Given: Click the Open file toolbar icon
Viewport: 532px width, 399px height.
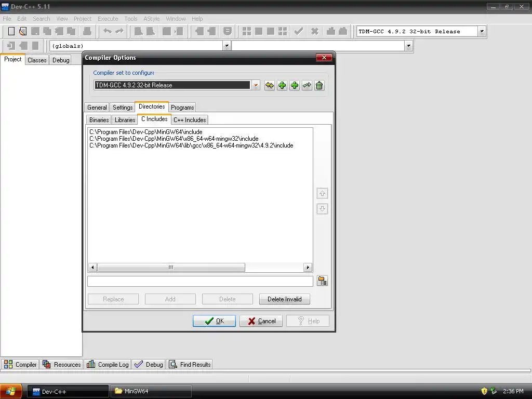Looking at the screenshot, I should pos(23,31).
